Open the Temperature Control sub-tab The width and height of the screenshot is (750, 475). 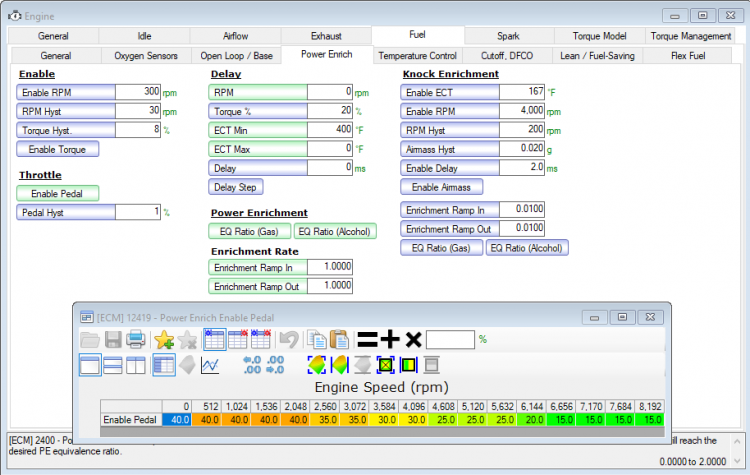tap(418, 55)
